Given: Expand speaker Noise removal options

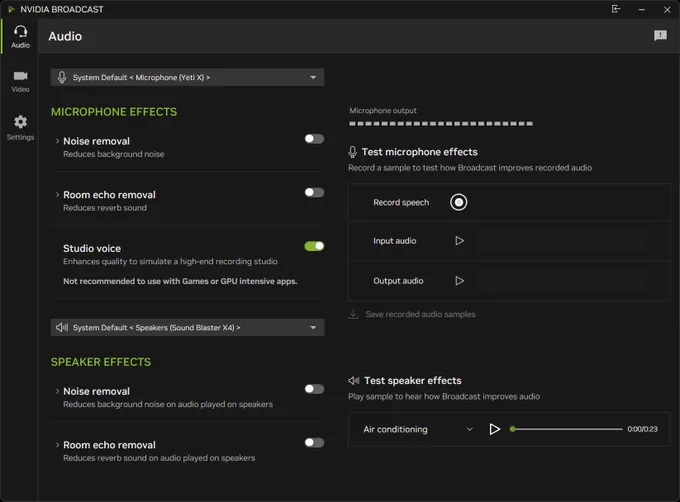Looking at the screenshot, I should [57, 391].
